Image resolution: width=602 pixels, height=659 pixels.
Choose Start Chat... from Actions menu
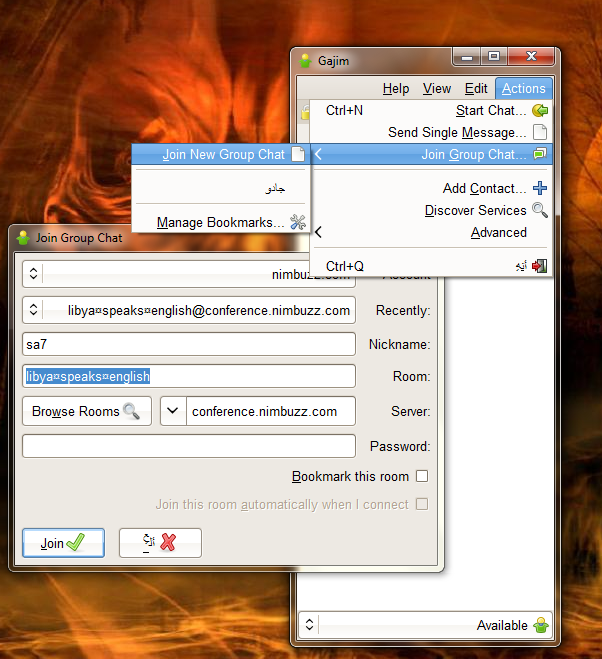(x=431, y=111)
